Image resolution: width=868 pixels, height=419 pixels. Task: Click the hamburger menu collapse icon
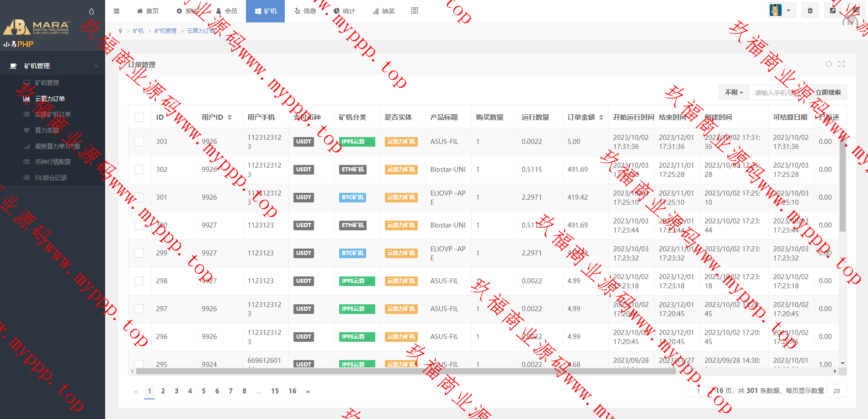coord(117,11)
